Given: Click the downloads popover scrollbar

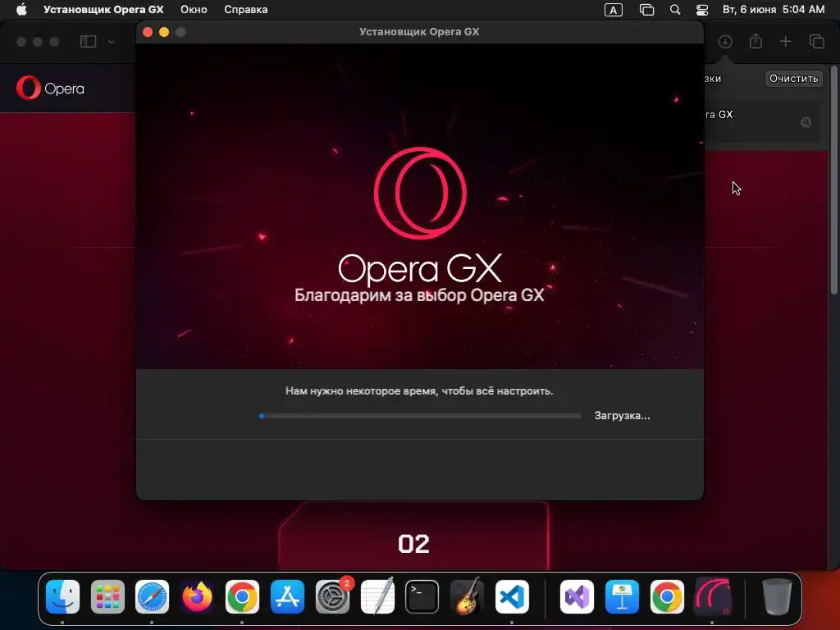Looking at the screenshot, I should 833,180.
